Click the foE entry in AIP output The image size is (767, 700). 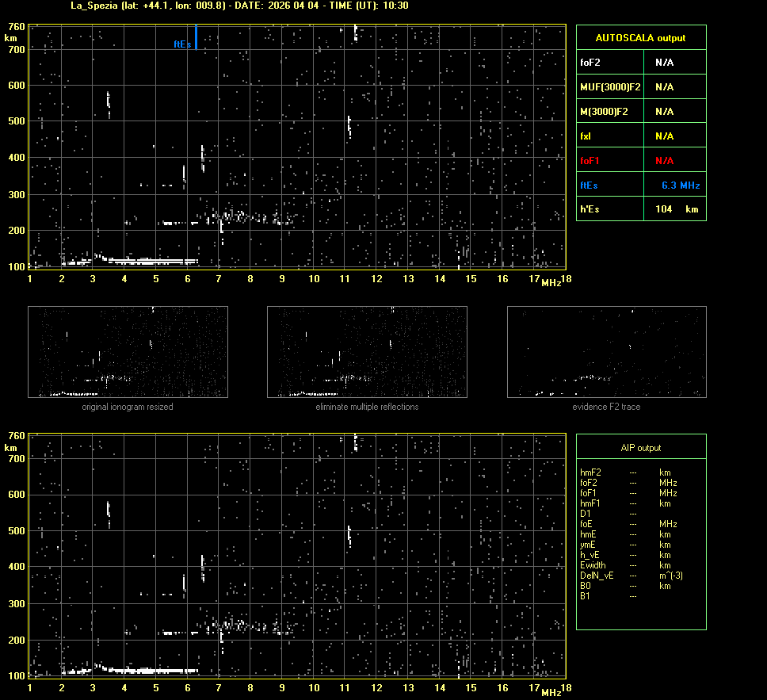587,524
